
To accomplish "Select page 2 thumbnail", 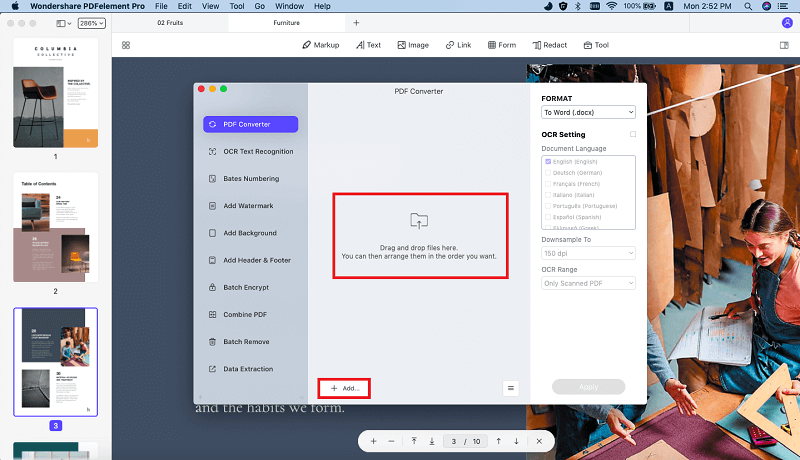I will click(56, 227).
